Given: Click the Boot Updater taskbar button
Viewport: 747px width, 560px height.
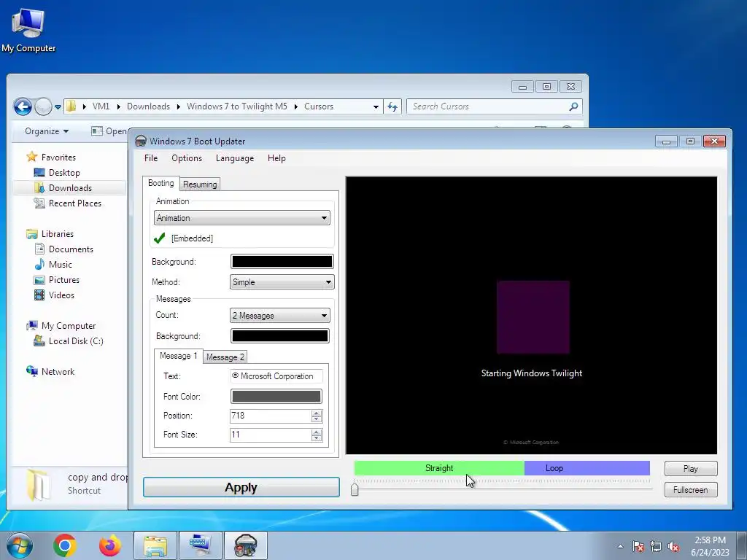Looking at the screenshot, I should [246, 545].
